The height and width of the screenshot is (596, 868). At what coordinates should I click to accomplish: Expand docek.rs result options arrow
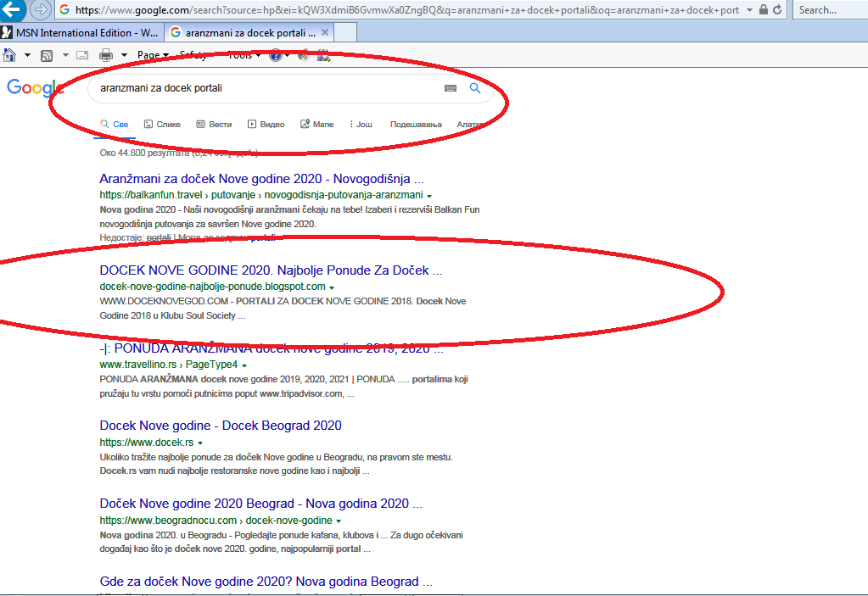[x=200, y=443]
